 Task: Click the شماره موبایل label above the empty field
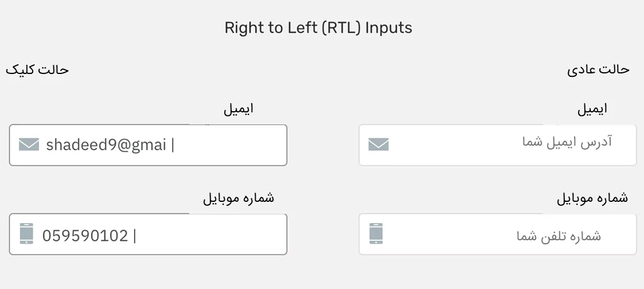pos(592,198)
